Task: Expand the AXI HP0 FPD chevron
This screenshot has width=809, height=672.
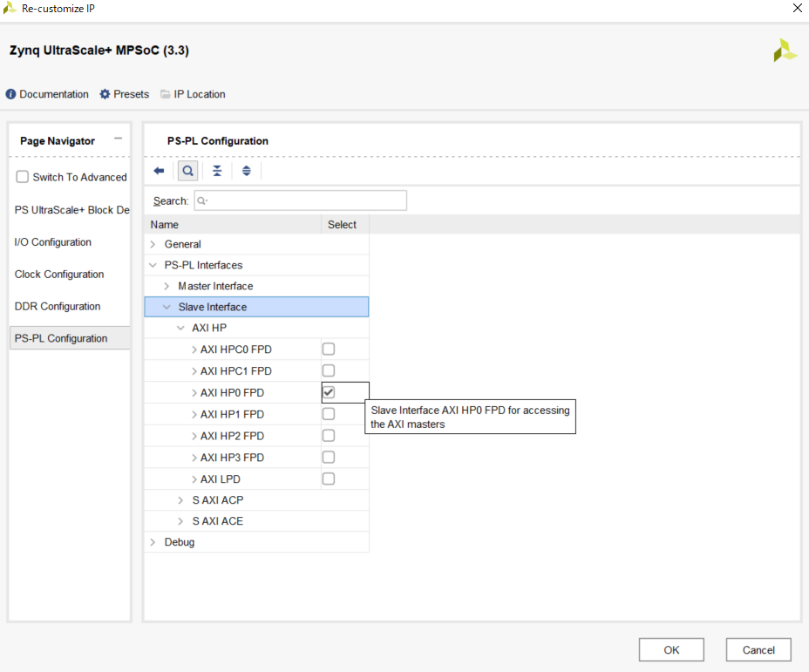Action: (194, 393)
